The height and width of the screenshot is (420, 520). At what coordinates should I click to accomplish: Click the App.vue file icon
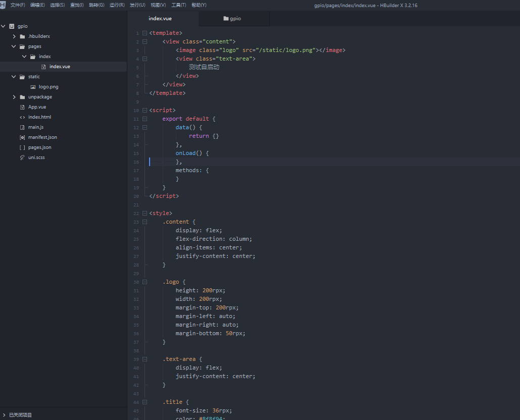[22, 107]
